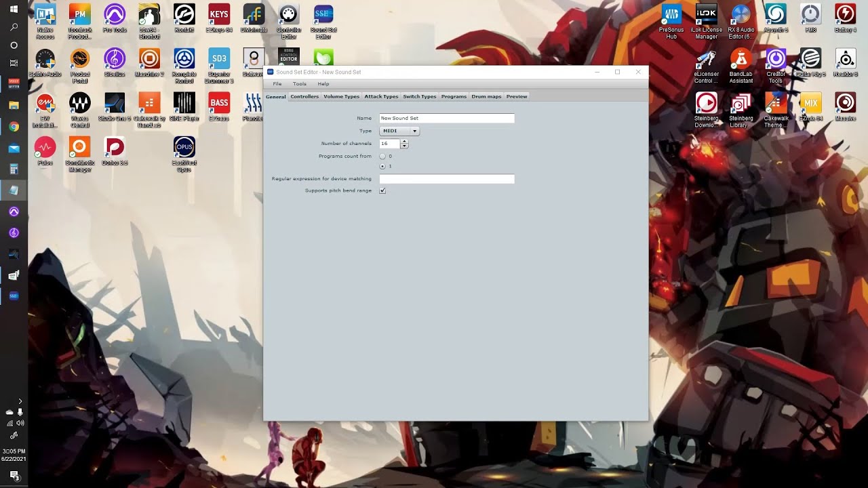Click the Regular expression for device matching field
Viewport: 868px width, 488px height.
point(447,179)
